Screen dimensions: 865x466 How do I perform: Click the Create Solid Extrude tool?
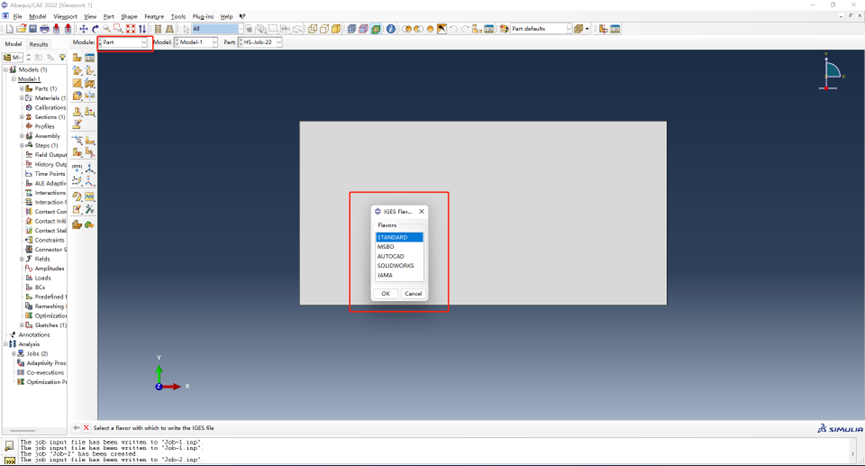tap(77, 71)
